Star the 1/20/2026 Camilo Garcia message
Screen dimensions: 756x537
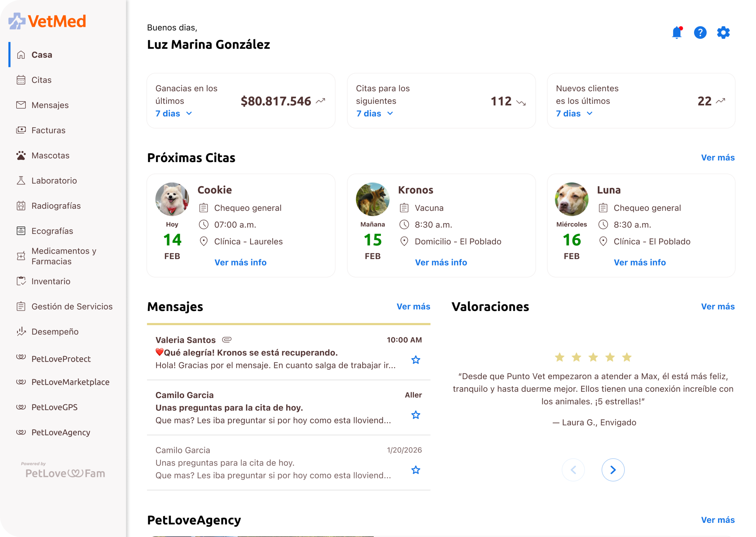tap(416, 470)
